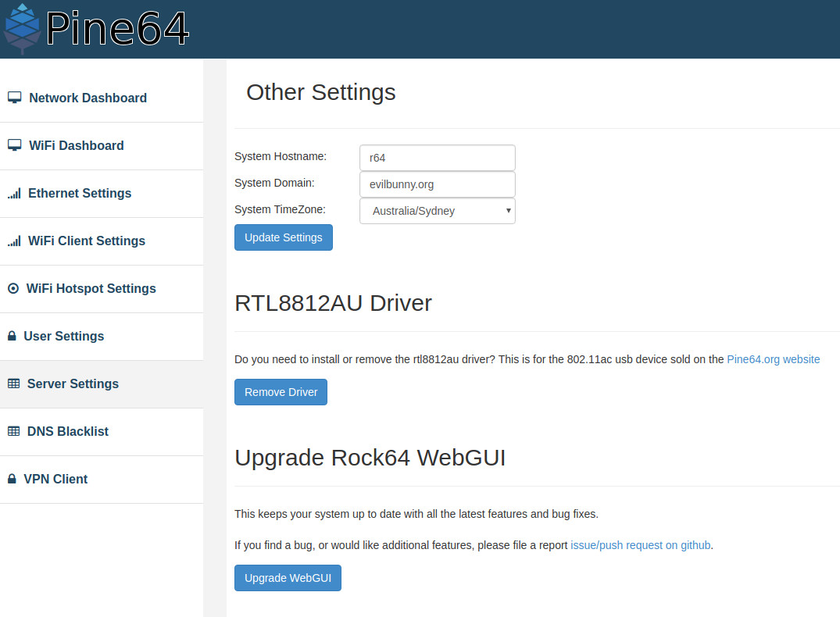Open the Pine64.org website link

773,359
